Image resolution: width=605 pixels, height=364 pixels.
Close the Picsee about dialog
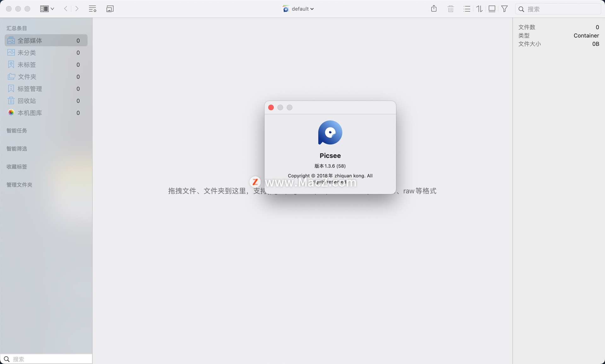(x=271, y=107)
